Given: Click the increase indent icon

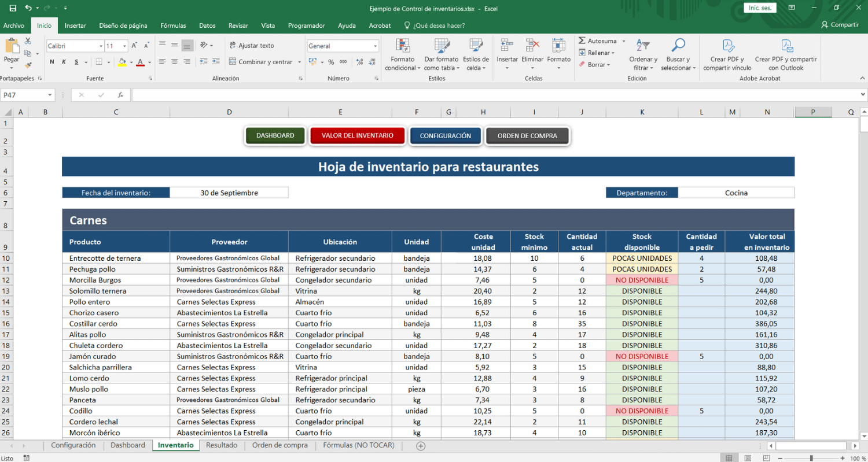Looking at the screenshot, I should click(216, 62).
